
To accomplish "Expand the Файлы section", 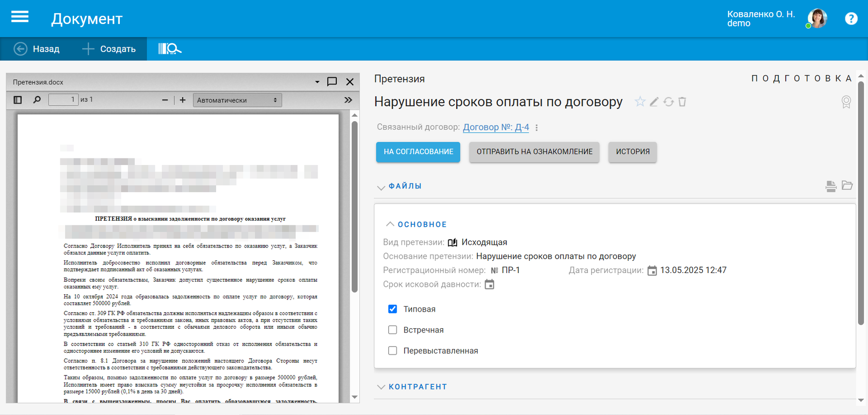I will pyautogui.click(x=405, y=186).
